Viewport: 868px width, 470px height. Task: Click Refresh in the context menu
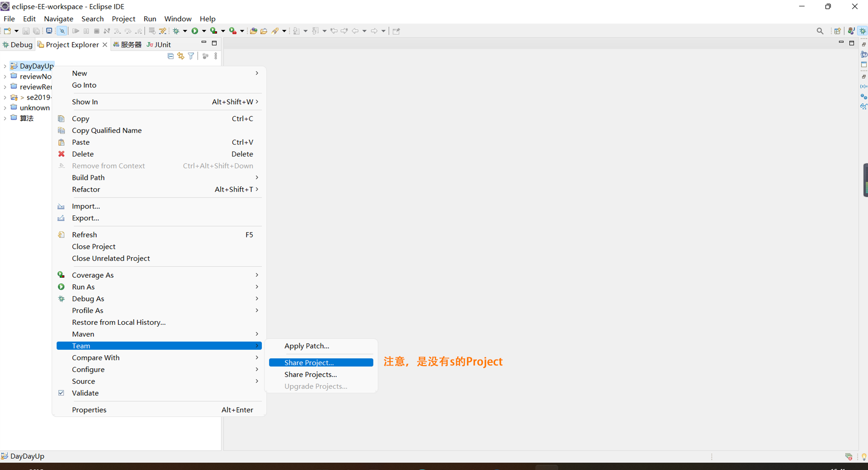pos(84,234)
